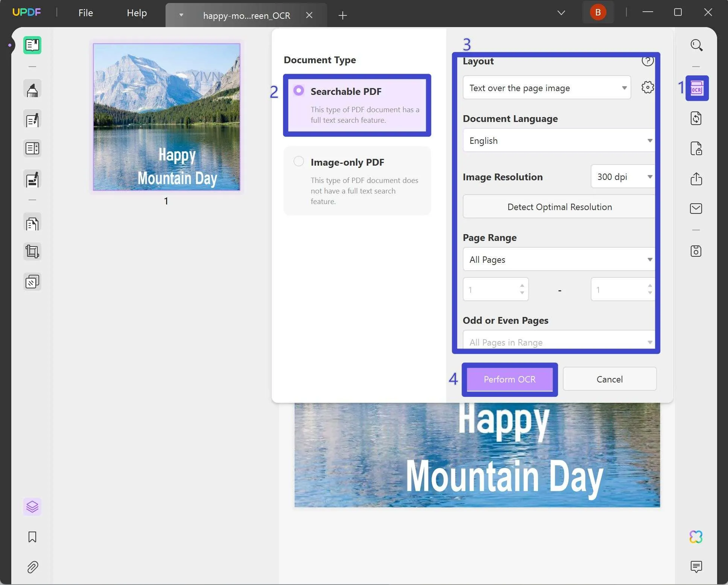Click the Happy Mountain Day page thumbnail
The image size is (728, 585).
[166, 116]
